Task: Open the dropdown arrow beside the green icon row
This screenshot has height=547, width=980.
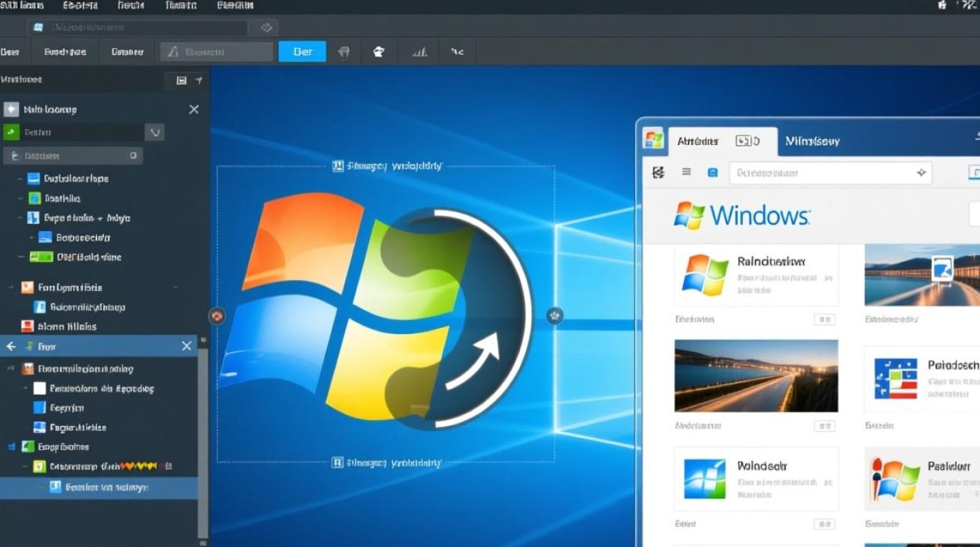Action: point(154,132)
